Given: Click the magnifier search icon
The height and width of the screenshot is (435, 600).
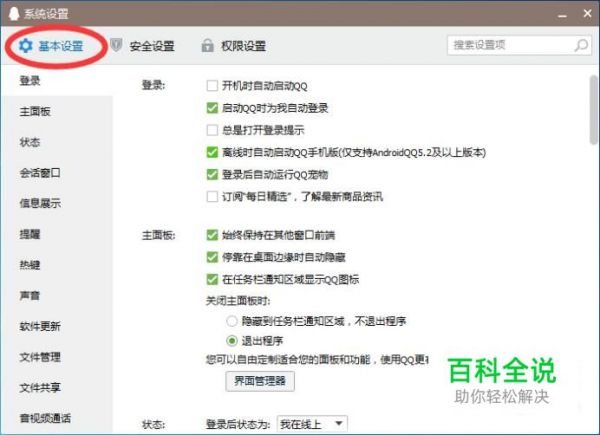Looking at the screenshot, I should tap(581, 45).
